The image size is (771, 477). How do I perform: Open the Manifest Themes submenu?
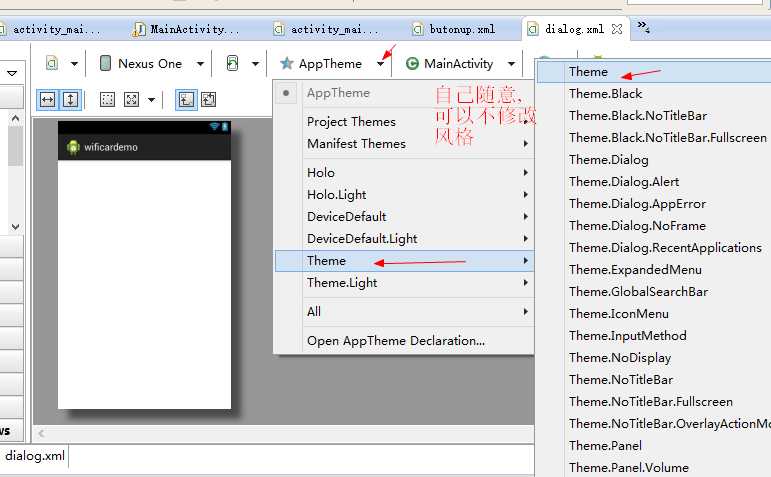[404, 144]
